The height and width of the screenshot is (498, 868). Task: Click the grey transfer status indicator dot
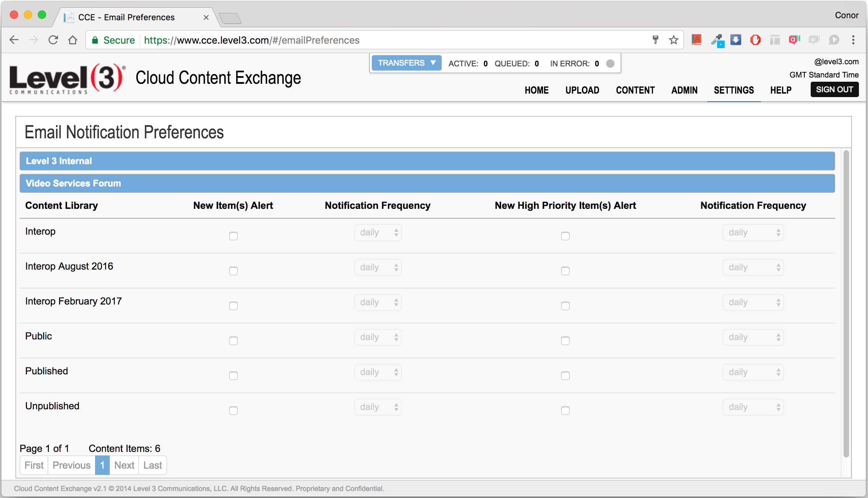(x=610, y=63)
